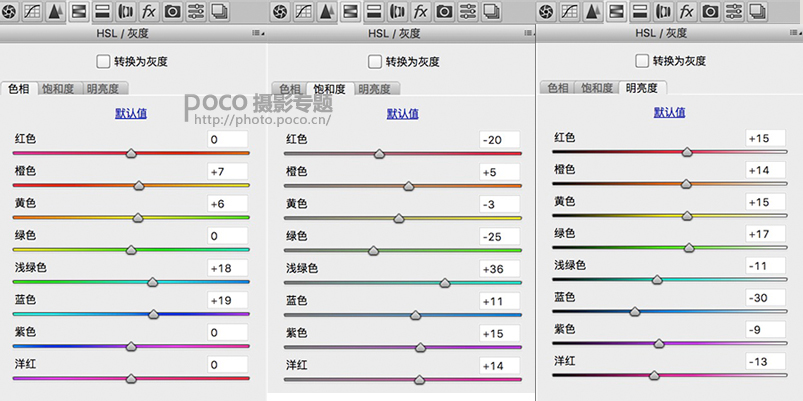Open Lens Corrections icon in Hue panel
Image resolution: width=803 pixels, height=401 pixels.
125,11
